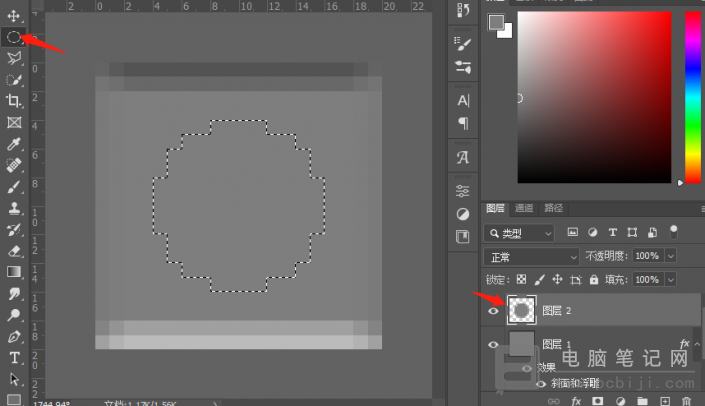Add a layer style with fx button
Image resolution: width=705 pixels, height=406 pixels.
(x=576, y=401)
